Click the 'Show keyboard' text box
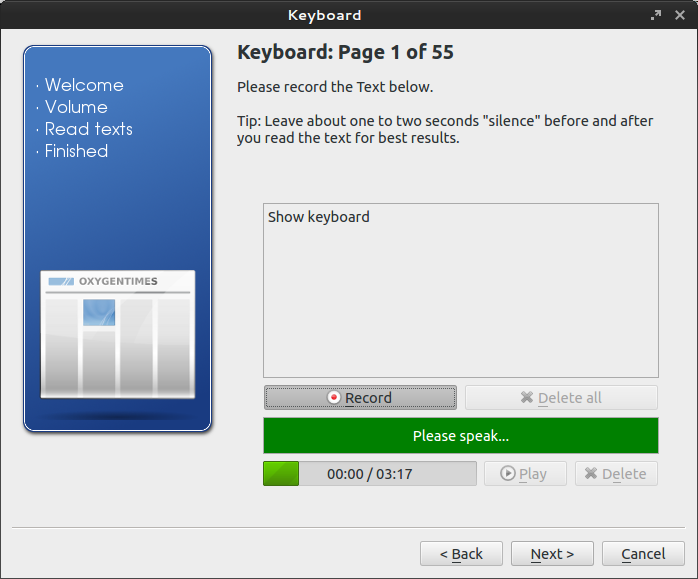 460,290
